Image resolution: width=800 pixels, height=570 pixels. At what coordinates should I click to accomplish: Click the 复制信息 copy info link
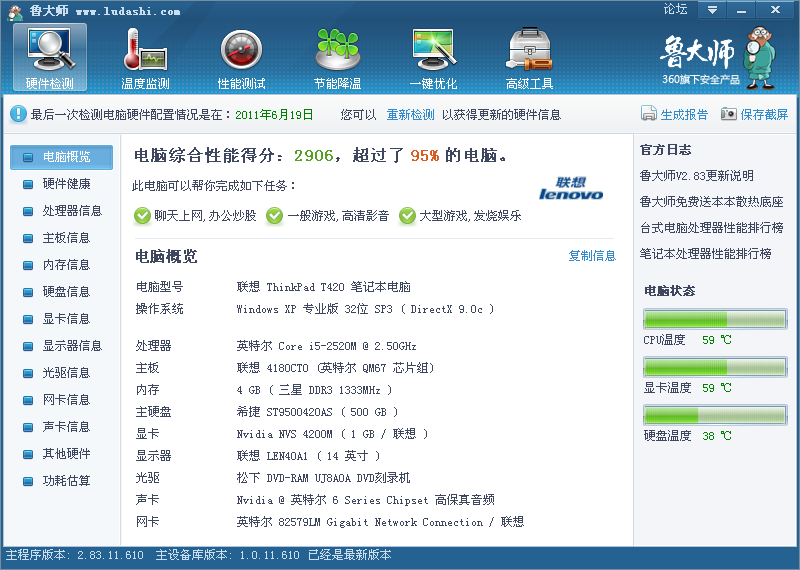tap(592, 256)
